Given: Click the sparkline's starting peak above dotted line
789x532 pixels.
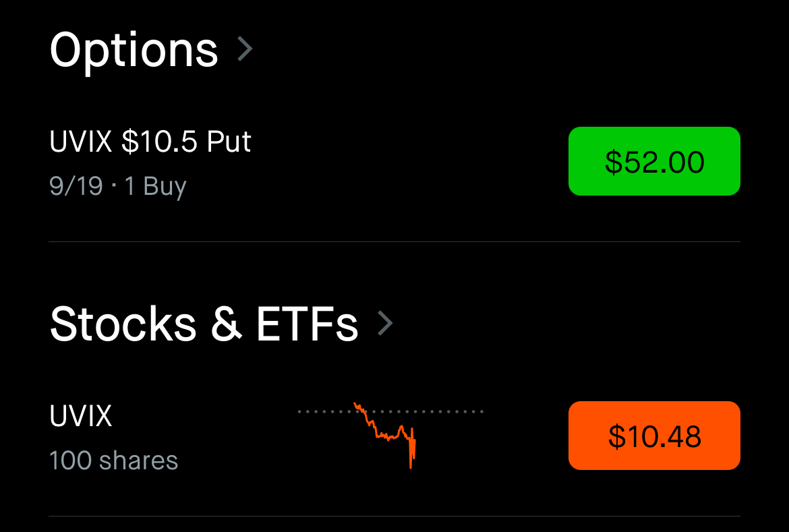Looking at the screenshot, I should coord(357,406).
